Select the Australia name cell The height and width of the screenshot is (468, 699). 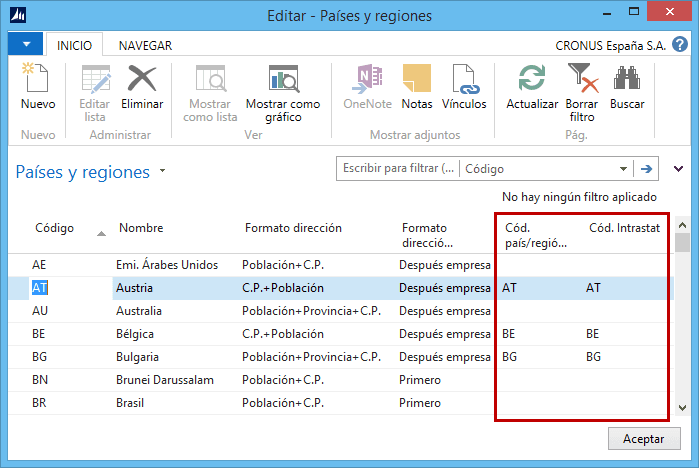click(139, 311)
